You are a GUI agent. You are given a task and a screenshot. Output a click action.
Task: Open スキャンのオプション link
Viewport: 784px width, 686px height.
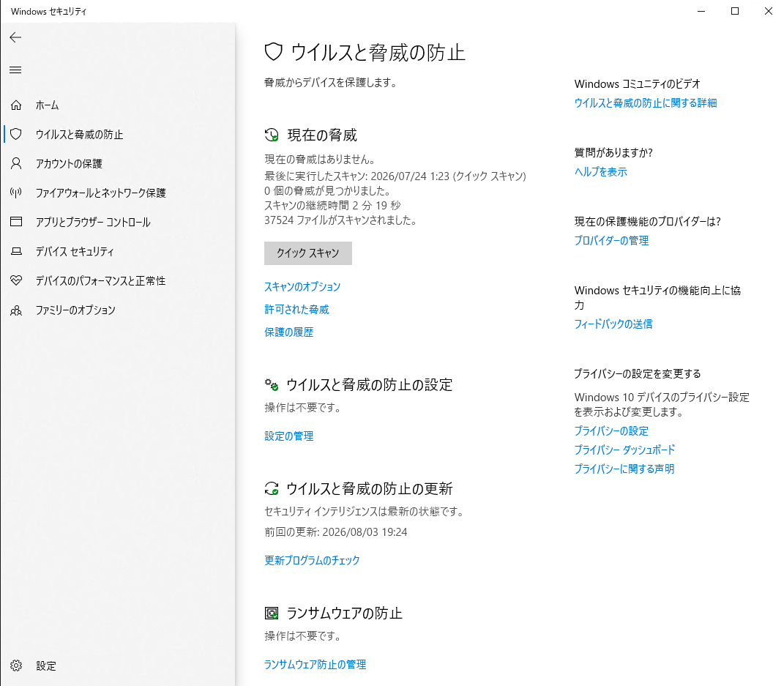coord(302,286)
